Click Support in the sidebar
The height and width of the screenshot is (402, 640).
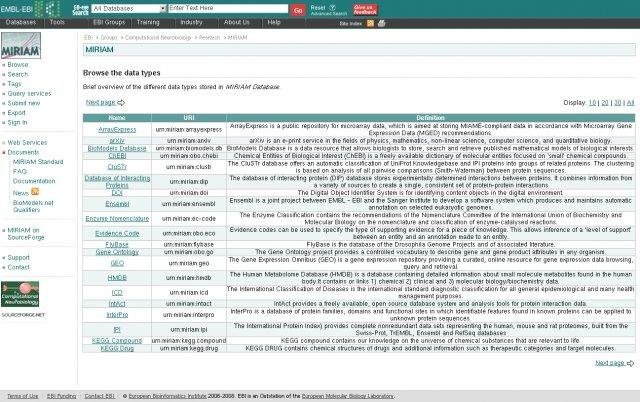[18, 258]
